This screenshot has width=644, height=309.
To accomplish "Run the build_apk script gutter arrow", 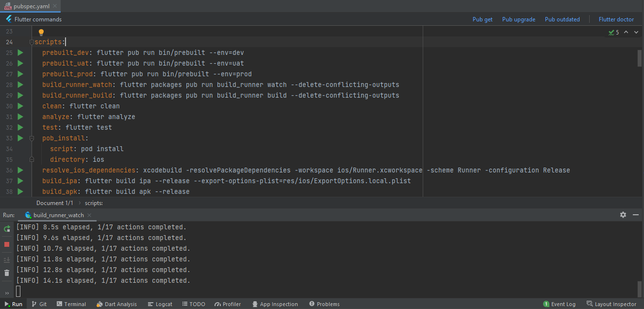I will (x=20, y=191).
